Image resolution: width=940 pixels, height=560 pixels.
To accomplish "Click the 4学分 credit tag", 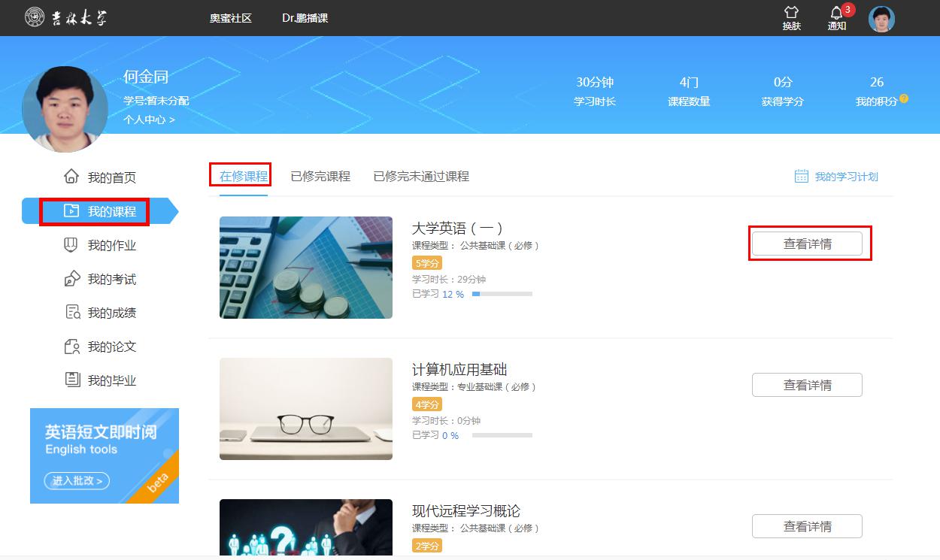I will (x=427, y=404).
